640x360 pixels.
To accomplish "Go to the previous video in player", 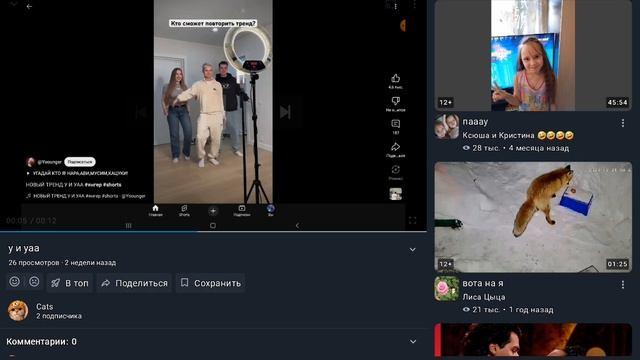I will (x=141, y=112).
